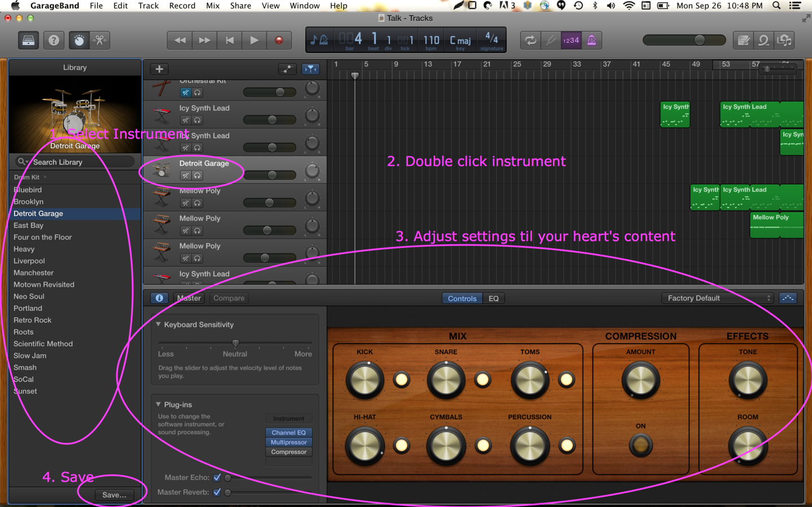
Task: Collapse the Keyboard Sensitivity section
Action: tap(158, 324)
